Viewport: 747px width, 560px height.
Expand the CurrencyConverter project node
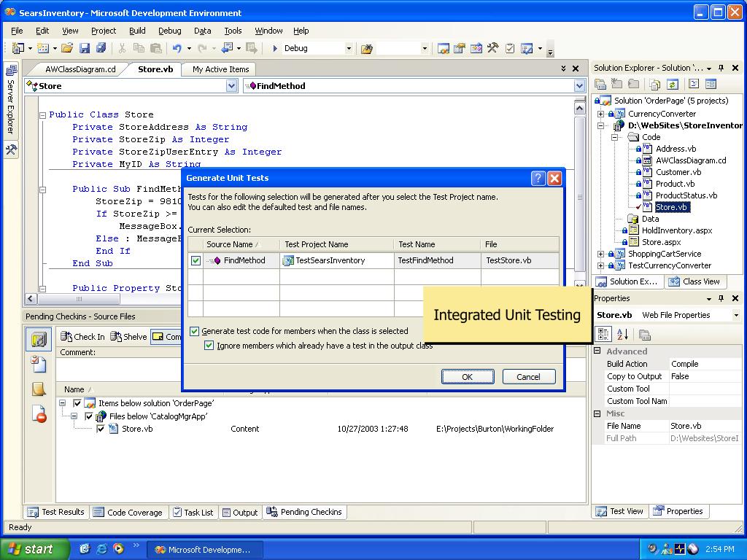coord(601,114)
